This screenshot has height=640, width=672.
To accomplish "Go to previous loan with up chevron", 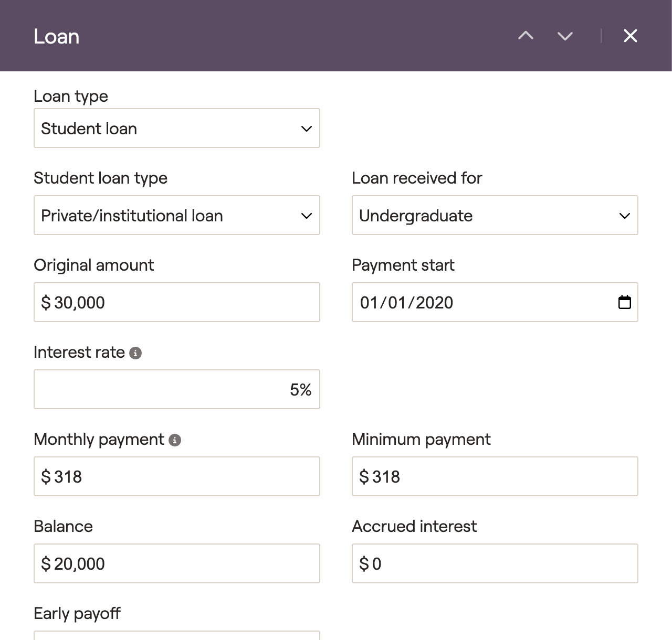I will [526, 36].
